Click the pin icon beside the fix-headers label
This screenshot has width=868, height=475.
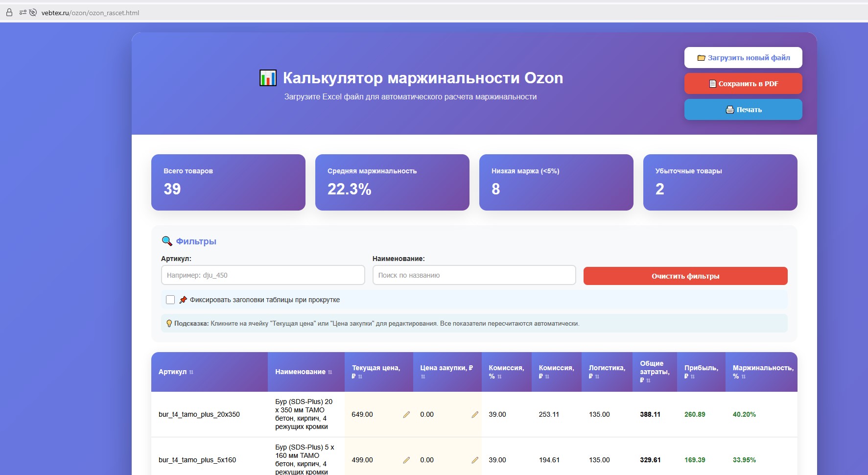tap(183, 299)
